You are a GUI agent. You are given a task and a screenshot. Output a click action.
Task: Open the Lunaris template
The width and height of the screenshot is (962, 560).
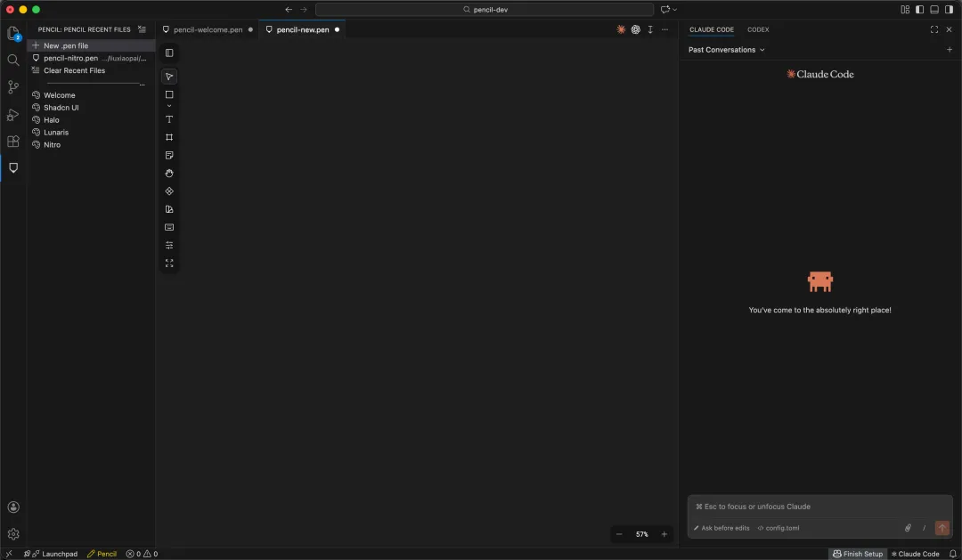point(91,133)
